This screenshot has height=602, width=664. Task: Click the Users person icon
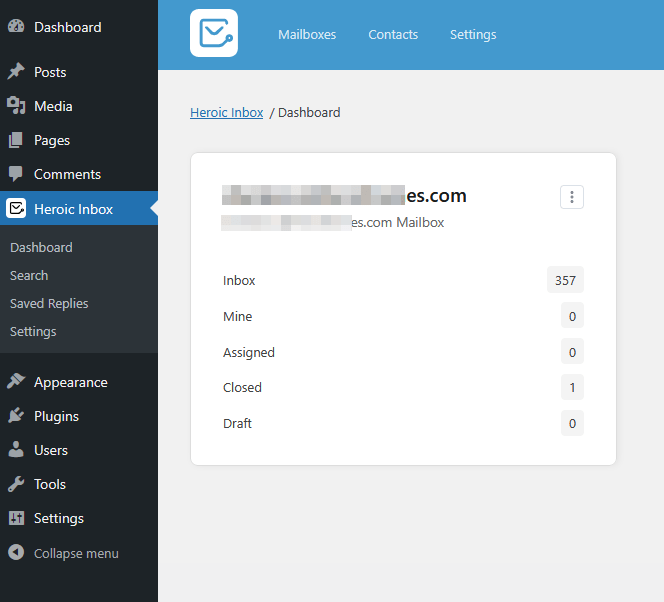[16, 449]
